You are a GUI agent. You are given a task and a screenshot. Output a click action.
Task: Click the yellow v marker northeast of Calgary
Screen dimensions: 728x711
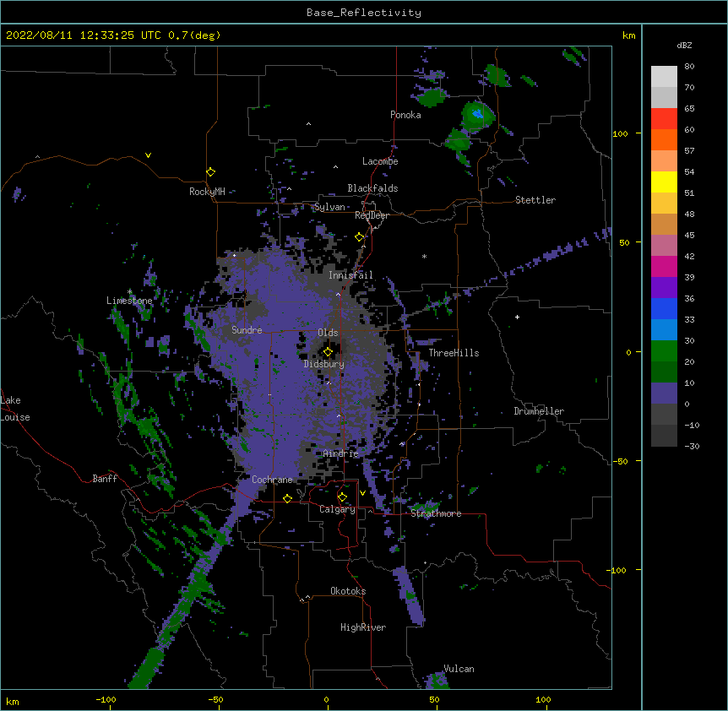[362, 493]
